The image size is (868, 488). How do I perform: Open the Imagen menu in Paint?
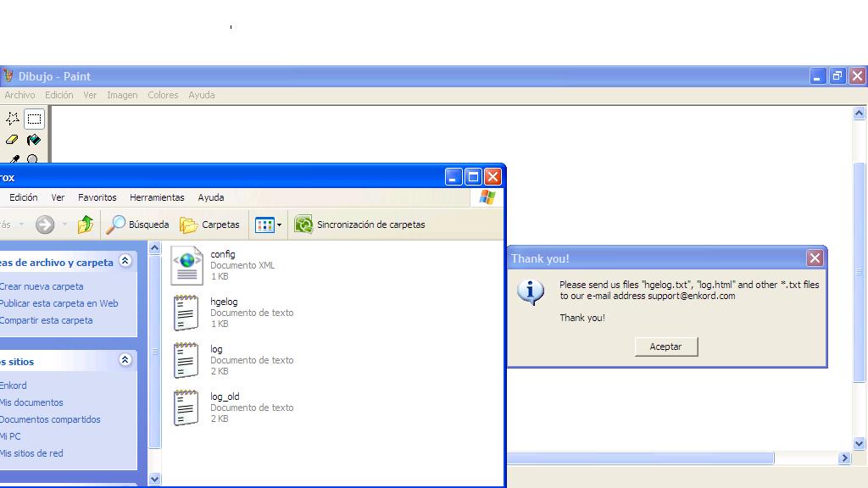pyautogui.click(x=122, y=95)
